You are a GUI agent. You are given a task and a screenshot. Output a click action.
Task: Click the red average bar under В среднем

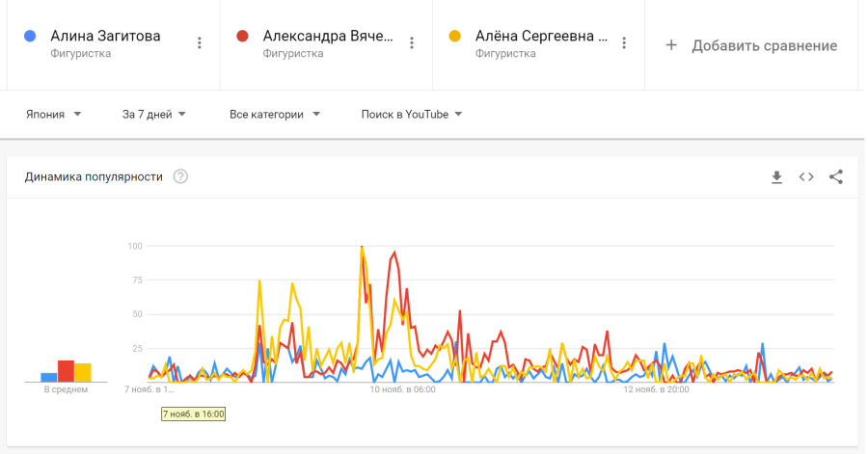[x=66, y=371]
